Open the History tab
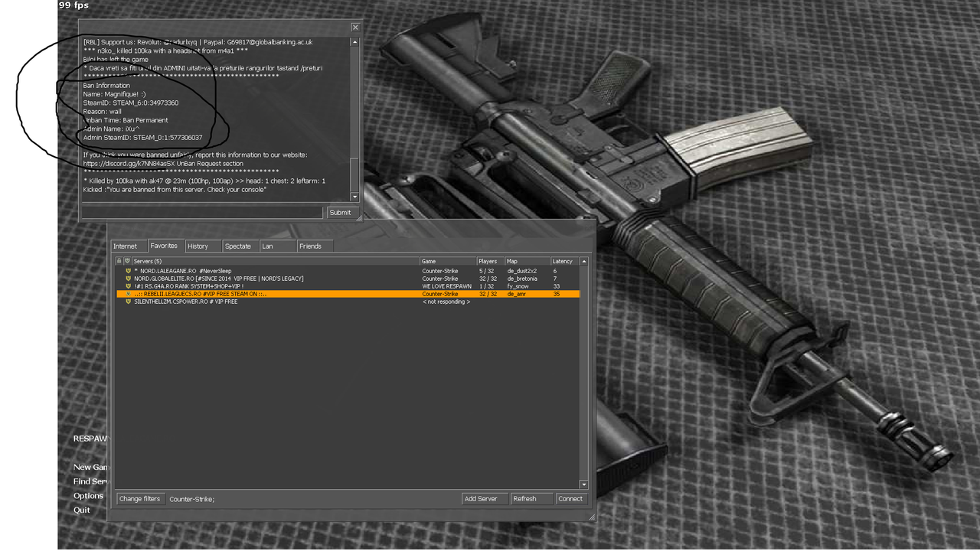This screenshot has width=980, height=551. pyautogui.click(x=202, y=246)
